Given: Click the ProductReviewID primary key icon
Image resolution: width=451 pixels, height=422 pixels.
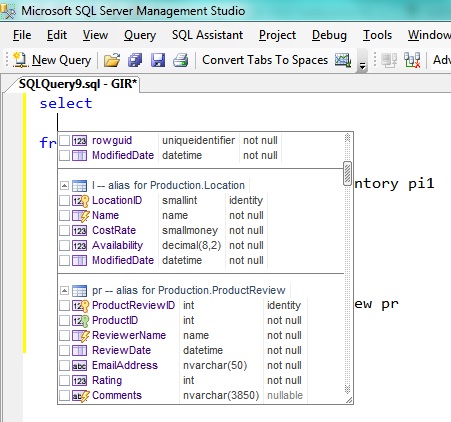Looking at the screenshot, I should click(80, 306).
